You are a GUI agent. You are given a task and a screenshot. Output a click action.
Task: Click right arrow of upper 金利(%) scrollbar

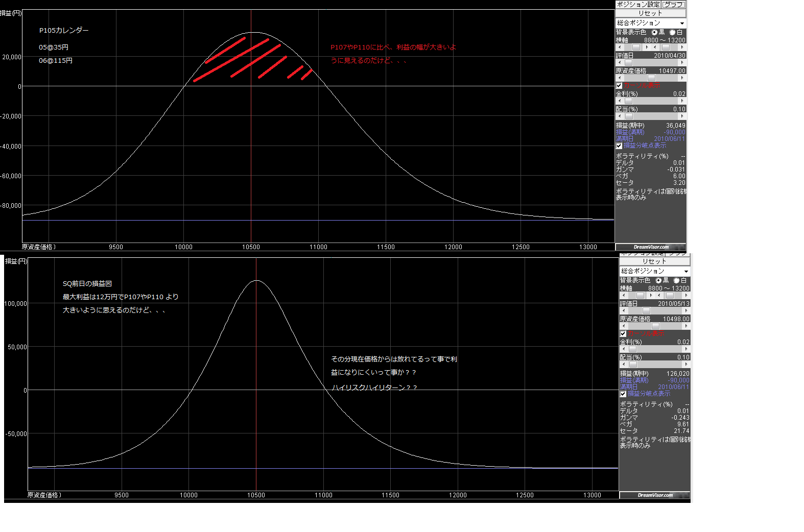pos(682,101)
